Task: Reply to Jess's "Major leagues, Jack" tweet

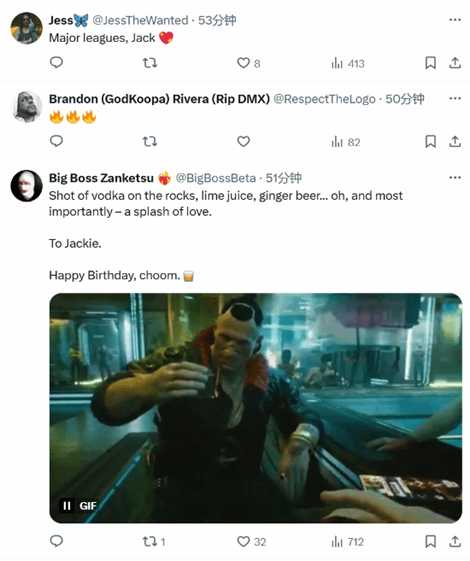Action: click(56, 63)
